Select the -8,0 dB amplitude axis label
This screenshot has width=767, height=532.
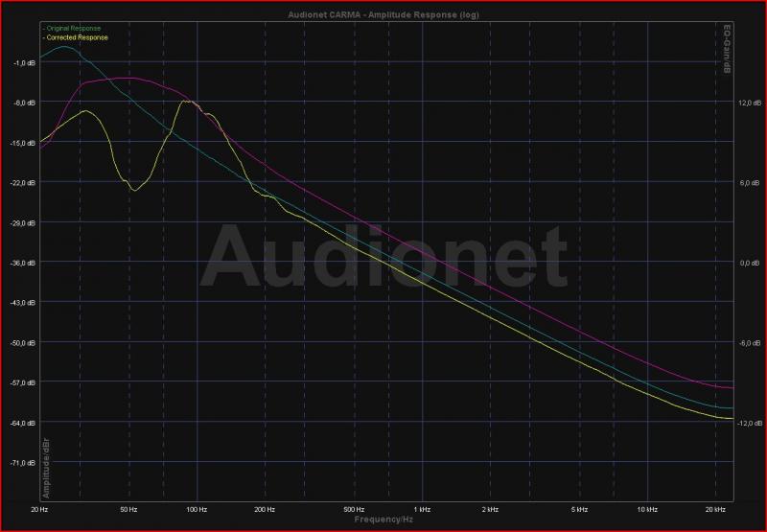[x=25, y=104]
